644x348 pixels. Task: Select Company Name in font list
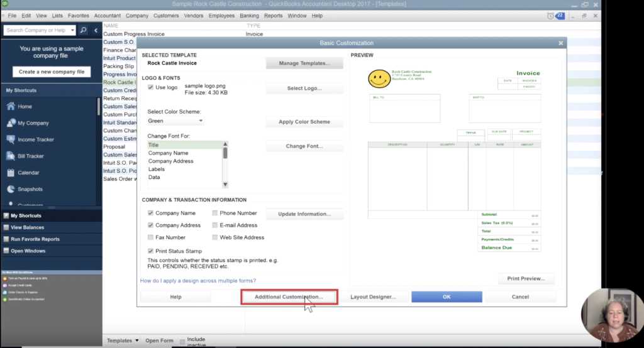(184, 153)
